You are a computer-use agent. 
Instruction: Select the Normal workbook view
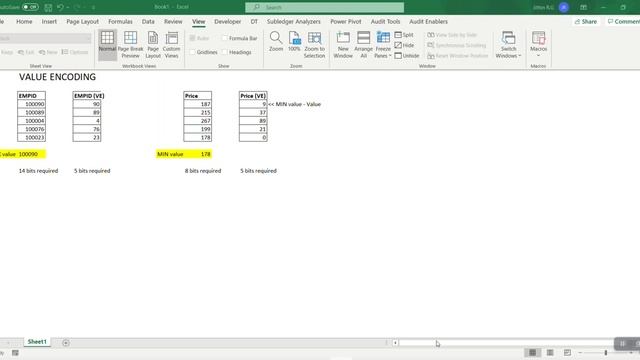[x=107, y=44]
